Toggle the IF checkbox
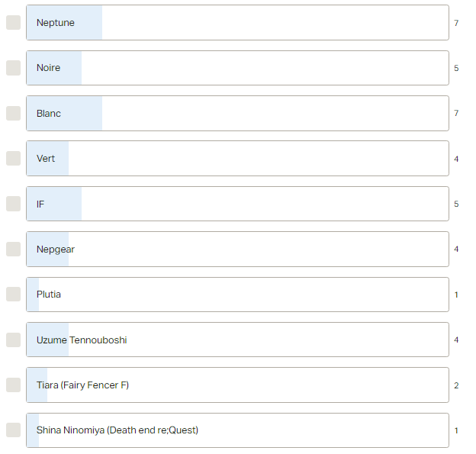The image size is (476, 454). [14, 204]
